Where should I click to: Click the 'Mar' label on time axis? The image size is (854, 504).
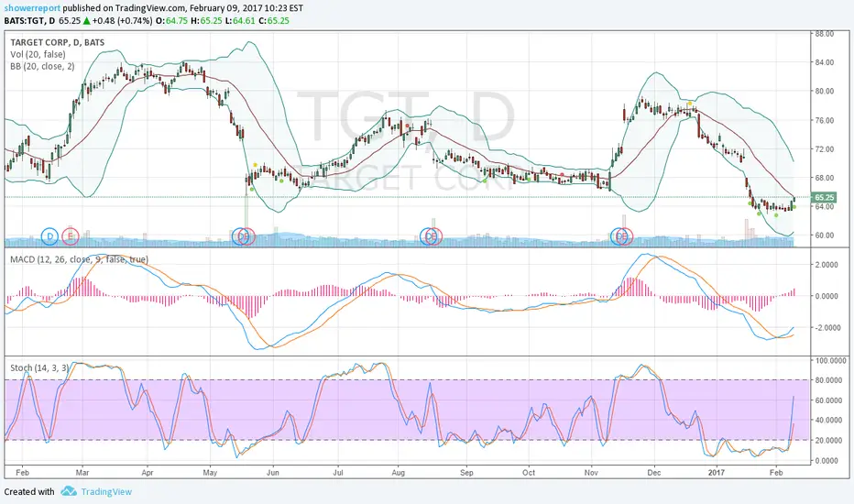coord(82,473)
